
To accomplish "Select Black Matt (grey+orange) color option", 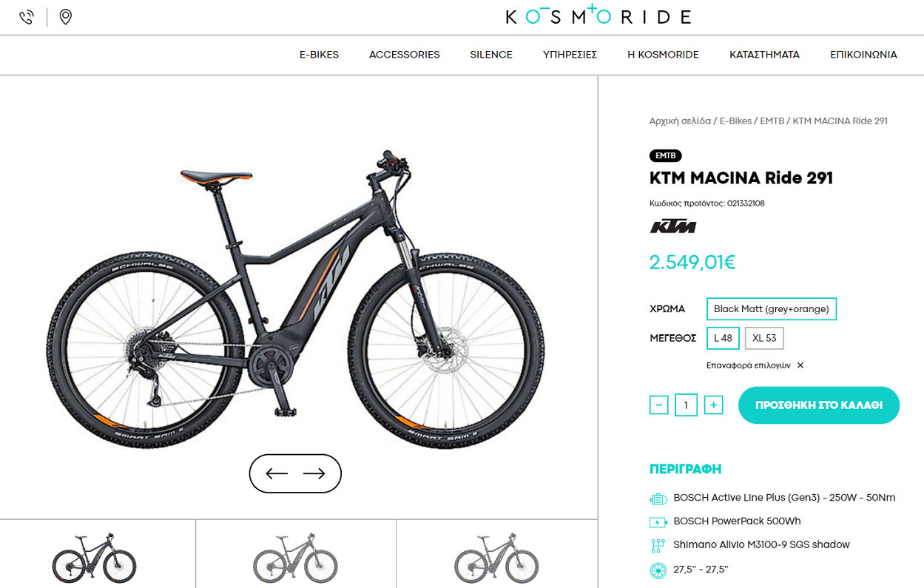I will click(772, 309).
